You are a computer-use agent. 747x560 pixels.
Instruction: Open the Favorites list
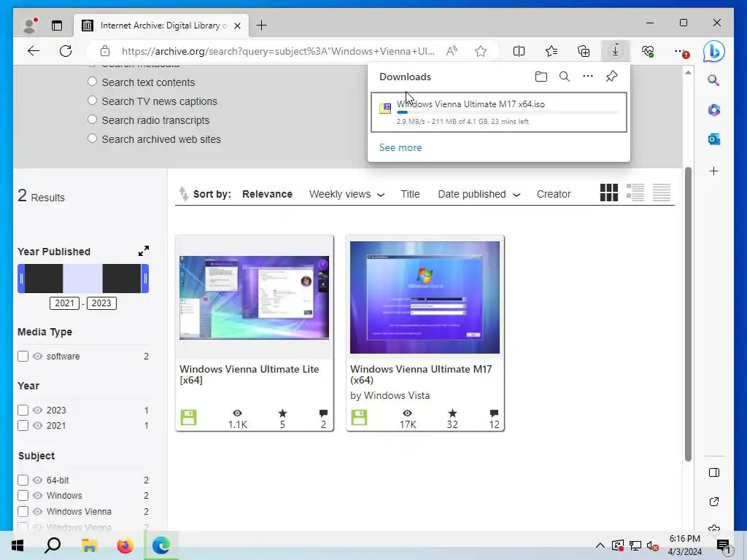[x=551, y=51]
